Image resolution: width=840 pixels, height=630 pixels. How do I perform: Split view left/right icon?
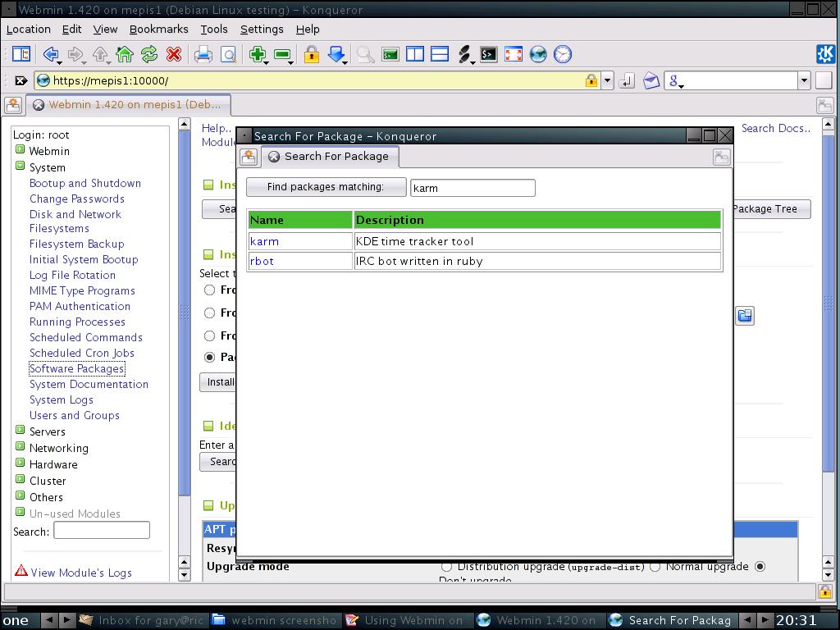[x=414, y=54]
